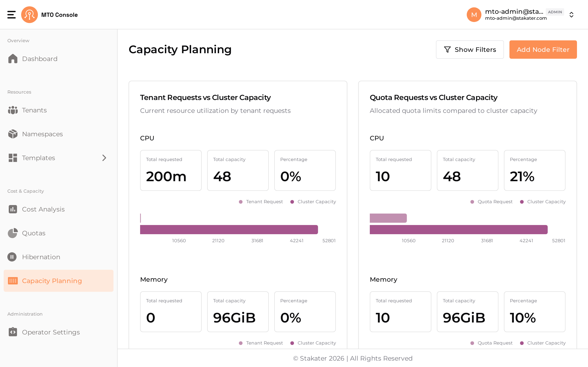Open the account switcher up-down arrows
This screenshot has width=588, height=367.
571,14
